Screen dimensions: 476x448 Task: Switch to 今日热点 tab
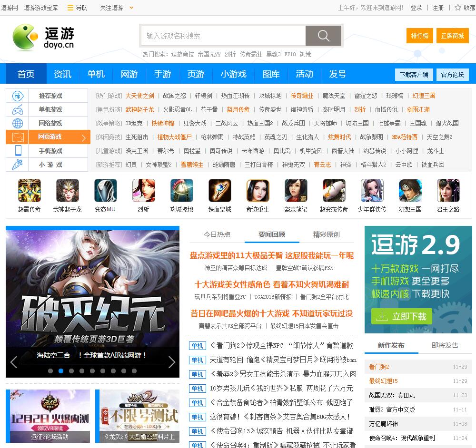(x=217, y=234)
